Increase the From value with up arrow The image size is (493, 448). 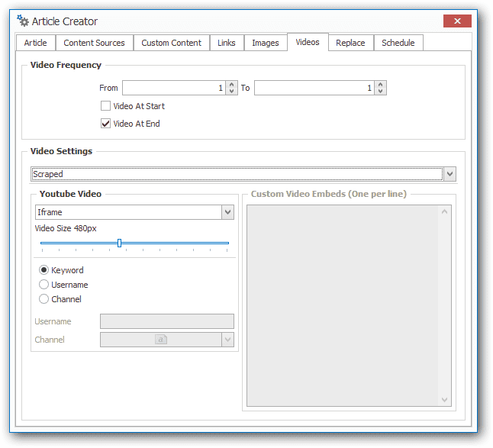(231, 84)
